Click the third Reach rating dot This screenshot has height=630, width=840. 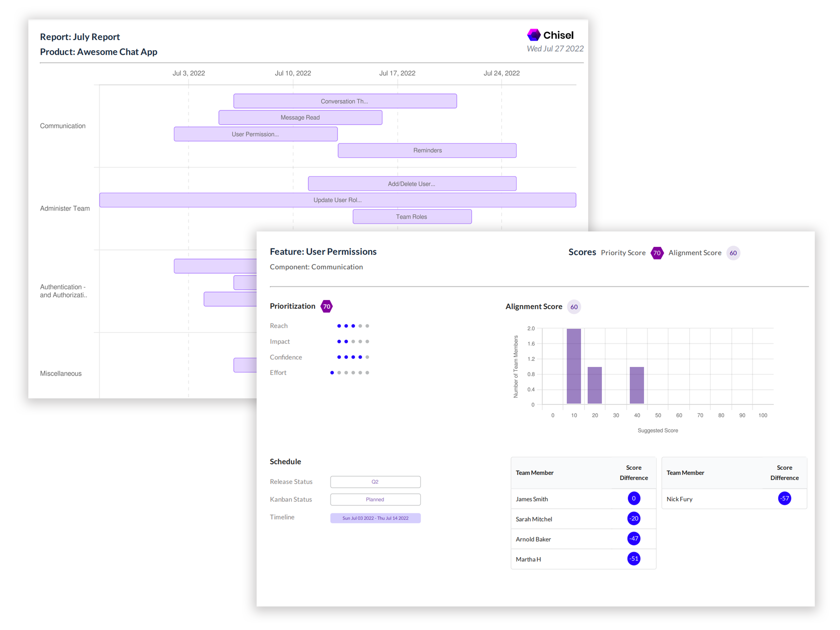tap(353, 326)
